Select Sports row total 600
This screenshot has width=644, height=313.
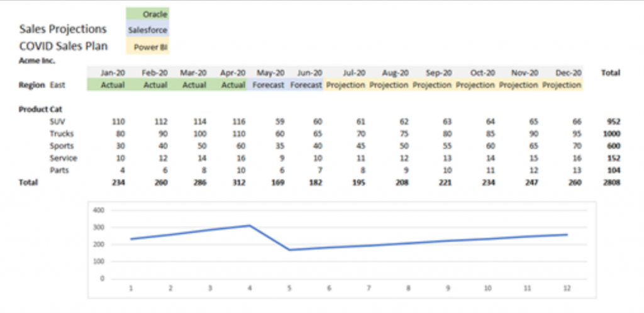(x=614, y=146)
